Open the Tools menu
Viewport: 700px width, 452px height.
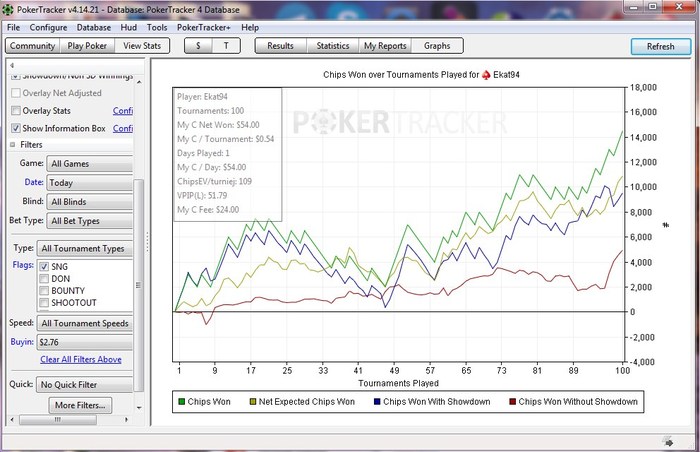(157, 27)
